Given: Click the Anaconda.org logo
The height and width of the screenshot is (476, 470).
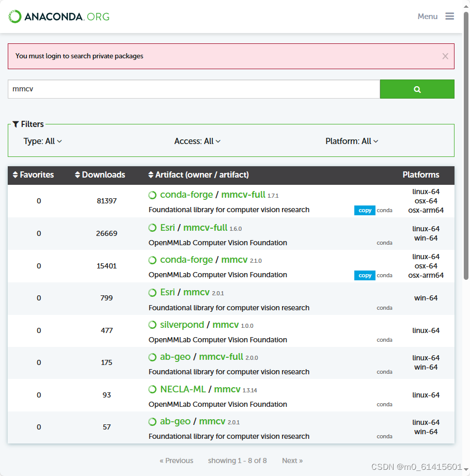Looking at the screenshot, I should [59, 17].
